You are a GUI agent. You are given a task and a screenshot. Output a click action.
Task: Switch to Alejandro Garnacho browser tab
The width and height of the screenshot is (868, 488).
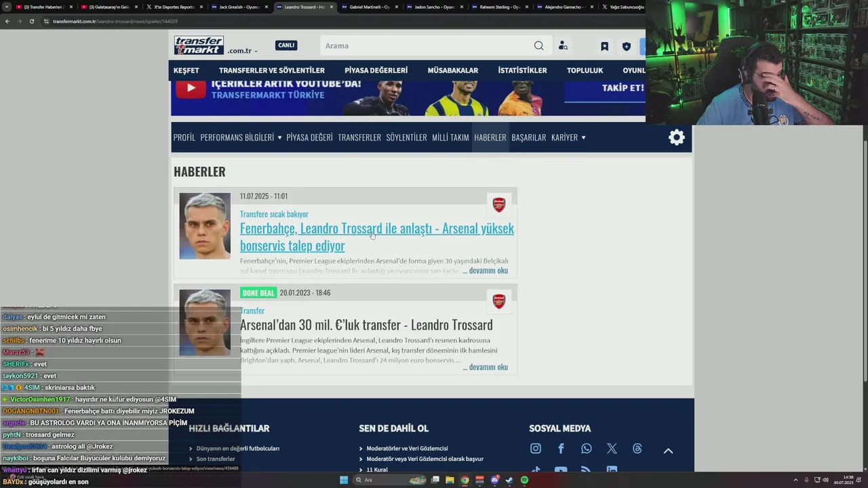pos(564,7)
